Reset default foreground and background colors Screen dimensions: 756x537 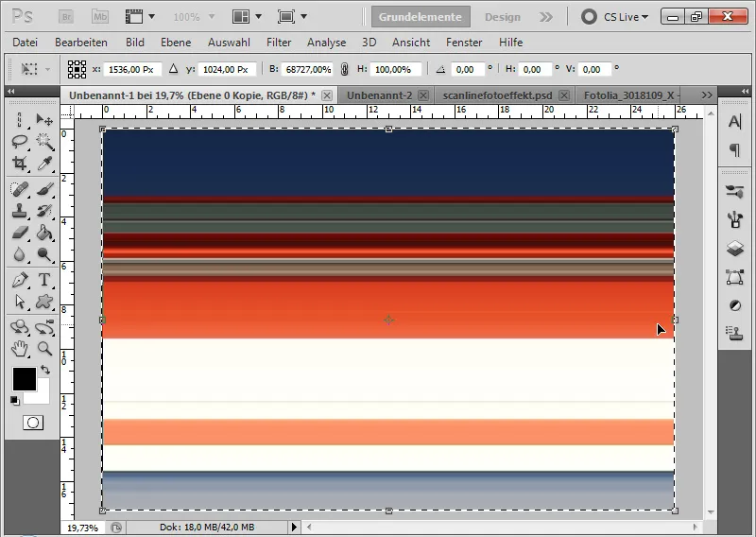point(14,401)
